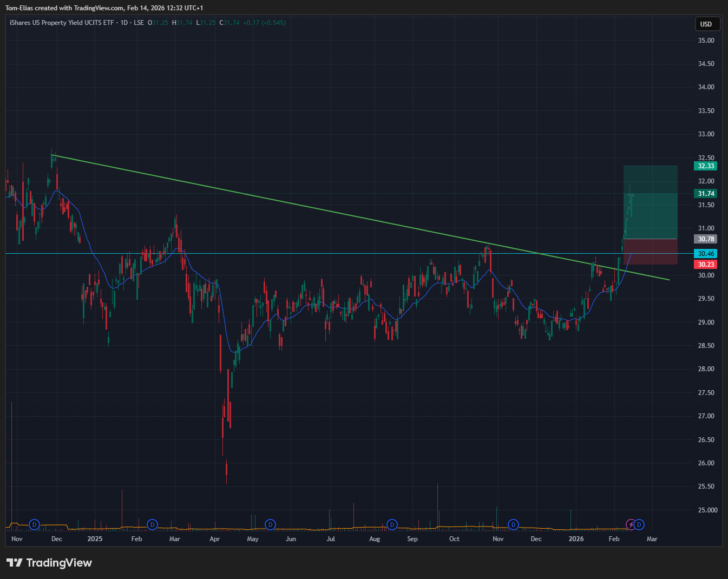Click the Sep label on time axis
This screenshot has height=579, width=728.
pyautogui.click(x=412, y=539)
